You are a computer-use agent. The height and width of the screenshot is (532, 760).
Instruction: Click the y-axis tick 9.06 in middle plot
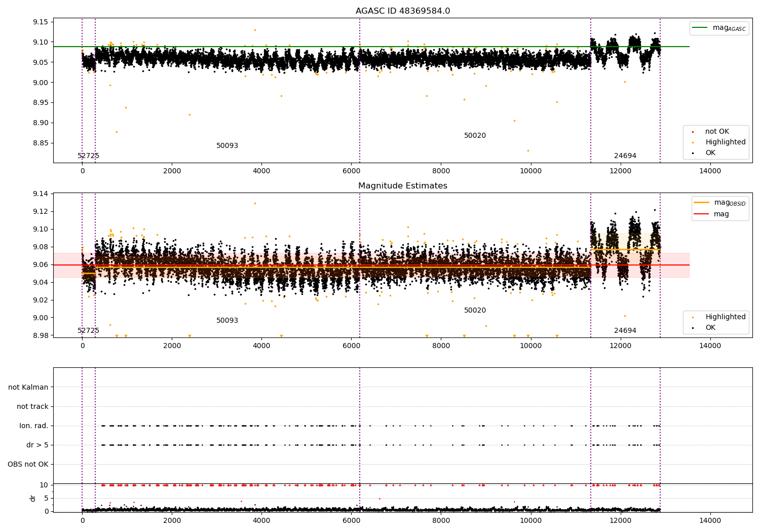(x=41, y=265)
